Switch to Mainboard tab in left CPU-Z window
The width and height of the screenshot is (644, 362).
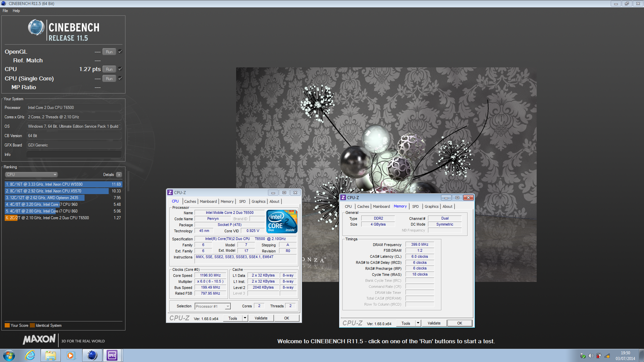click(x=208, y=201)
